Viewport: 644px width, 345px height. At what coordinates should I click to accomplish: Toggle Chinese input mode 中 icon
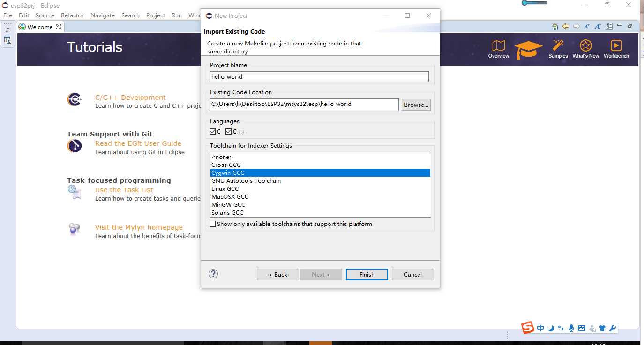pos(540,328)
